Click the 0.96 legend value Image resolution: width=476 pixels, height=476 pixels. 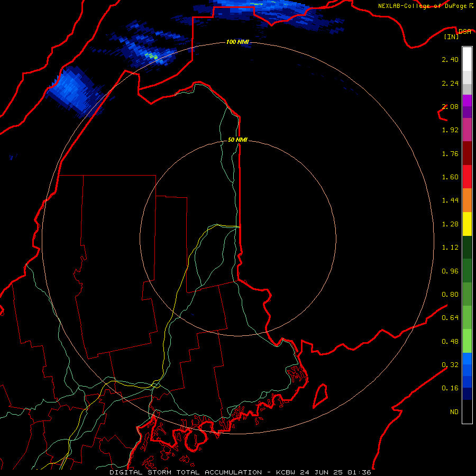(x=450, y=271)
